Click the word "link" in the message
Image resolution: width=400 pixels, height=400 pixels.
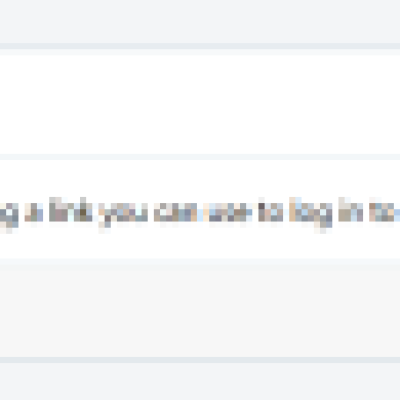71,210
